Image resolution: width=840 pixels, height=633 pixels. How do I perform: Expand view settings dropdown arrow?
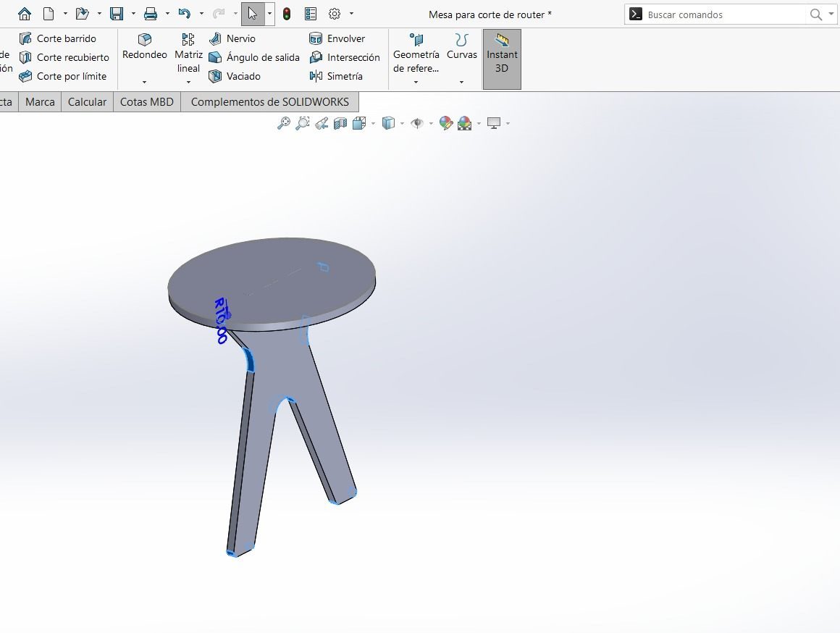pyautogui.click(x=508, y=123)
